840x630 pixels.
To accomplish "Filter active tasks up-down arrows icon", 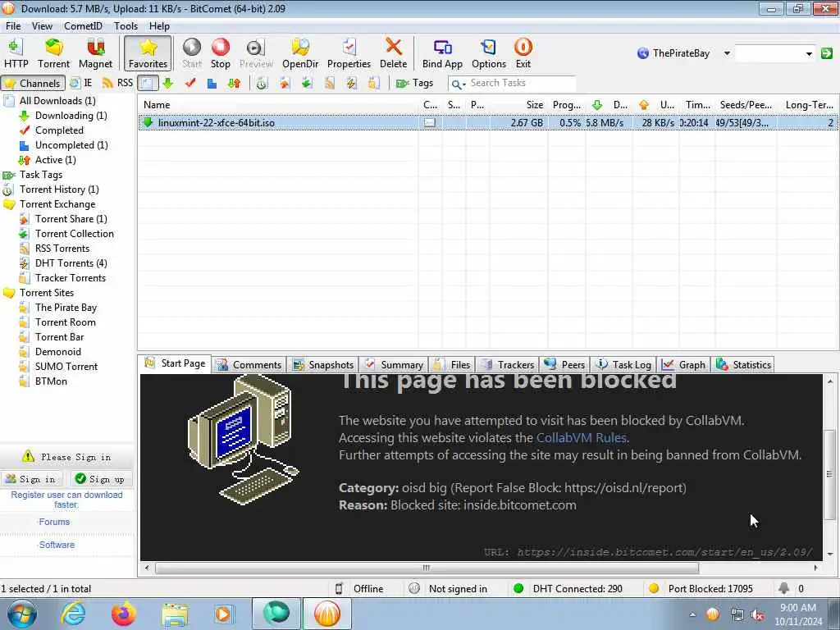I will coord(234,83).
